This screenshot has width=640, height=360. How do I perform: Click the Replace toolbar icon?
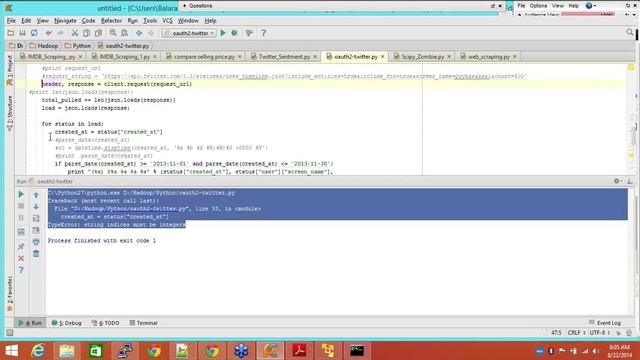[124, 33]
